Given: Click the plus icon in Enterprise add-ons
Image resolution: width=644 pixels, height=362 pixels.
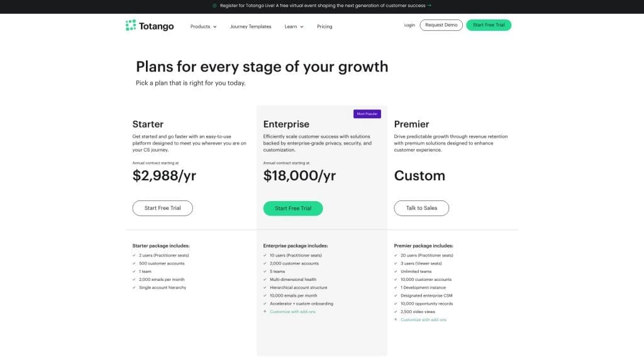Looking at the screenshot, I should click(x=265, y=312).
